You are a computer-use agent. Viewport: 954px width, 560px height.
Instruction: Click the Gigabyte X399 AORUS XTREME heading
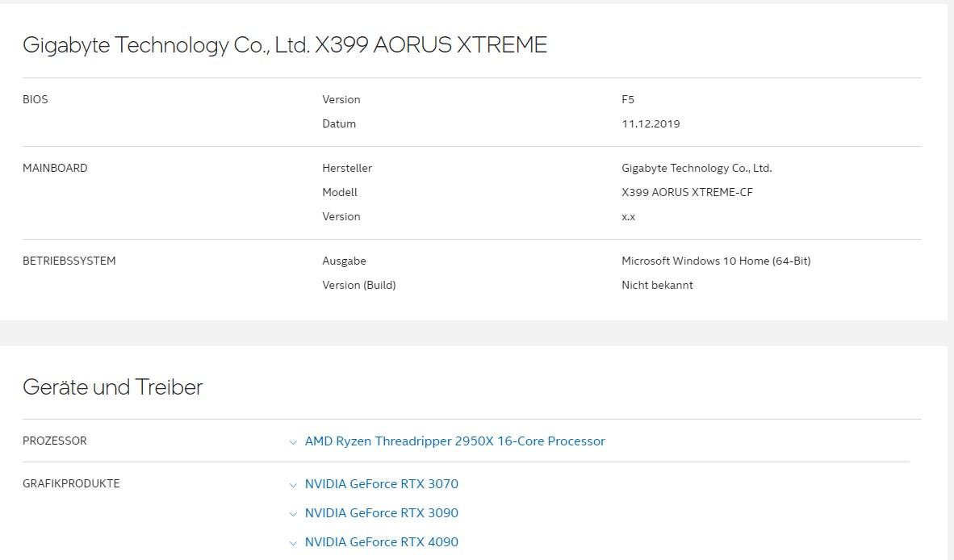[285, 46]
